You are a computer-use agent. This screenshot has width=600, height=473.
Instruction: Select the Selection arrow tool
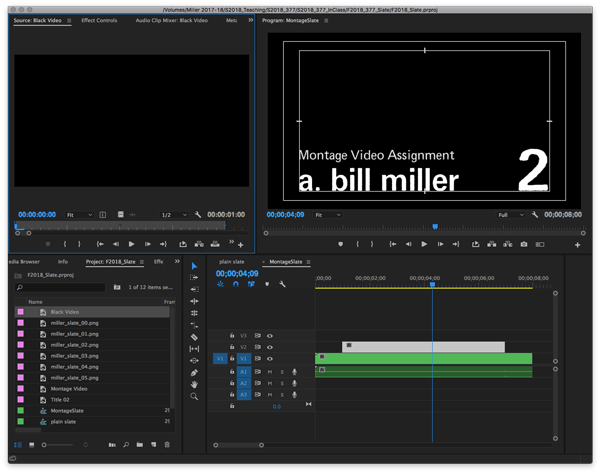coord(194,266)
